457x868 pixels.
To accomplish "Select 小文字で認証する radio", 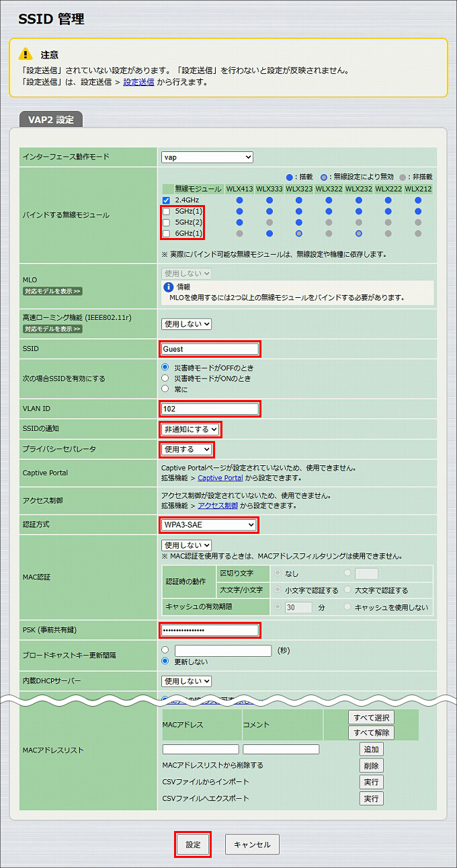I will click(x=277, y=590).
